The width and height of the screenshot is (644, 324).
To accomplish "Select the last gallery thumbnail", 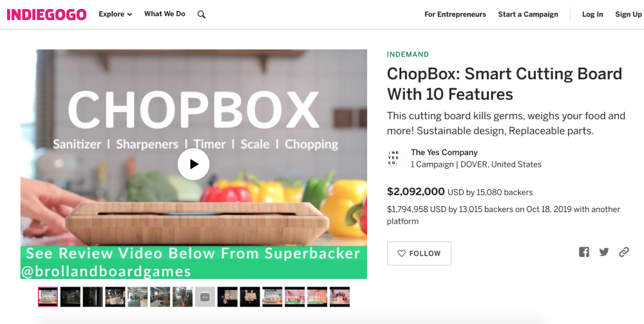I will (339, 297).
